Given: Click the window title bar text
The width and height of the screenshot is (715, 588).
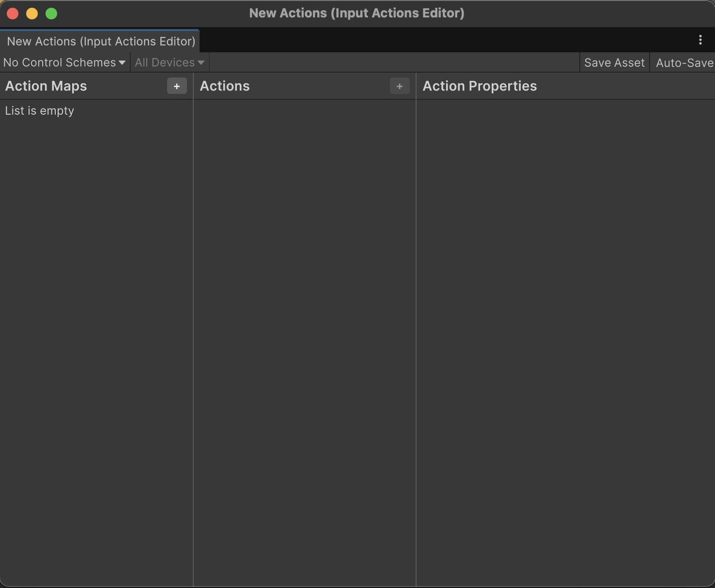Looking at the screenshot, I should [357, 13].
